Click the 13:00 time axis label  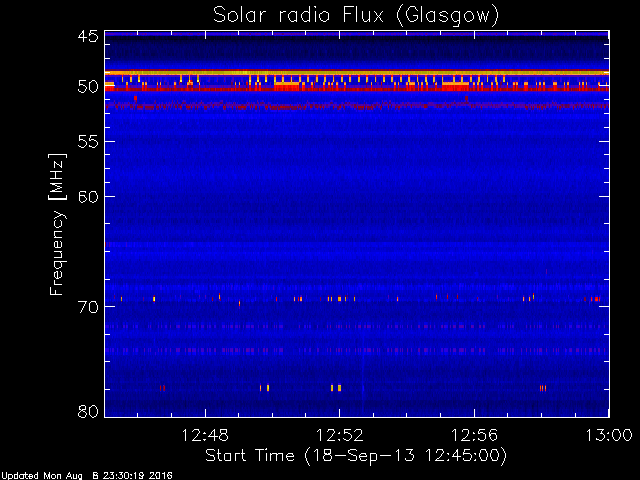[x=609, y=435]
